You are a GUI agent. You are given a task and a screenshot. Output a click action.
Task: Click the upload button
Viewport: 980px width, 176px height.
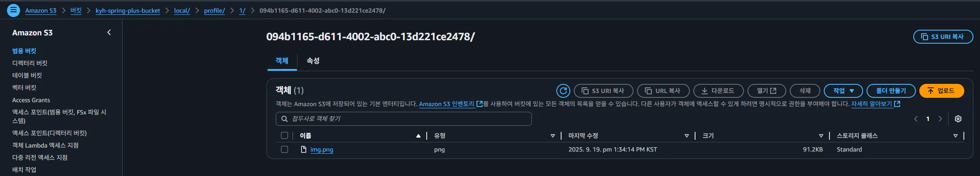click(x=941, y=91)
